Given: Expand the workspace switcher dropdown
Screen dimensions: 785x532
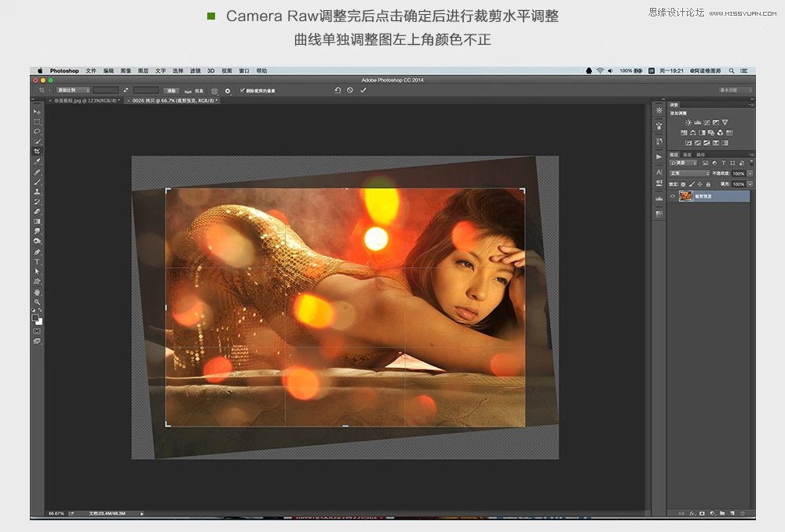Looking at the screenshot, I should 735,90.
